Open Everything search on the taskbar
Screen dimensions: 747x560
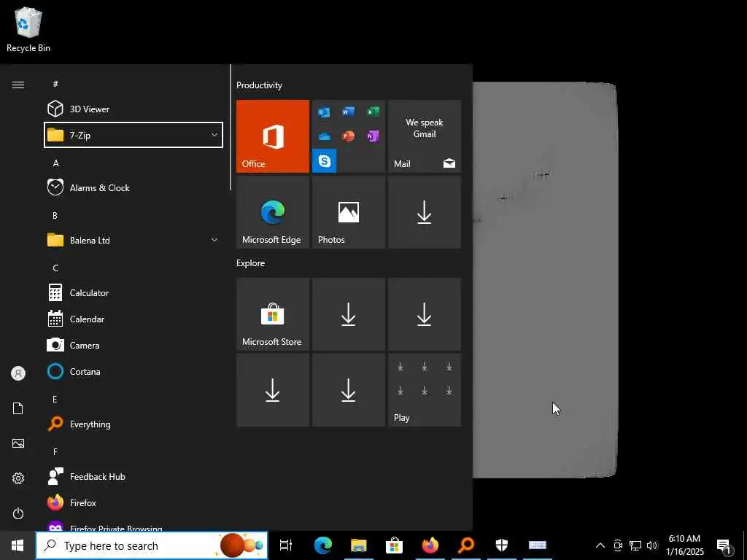[x=466, y=545]
